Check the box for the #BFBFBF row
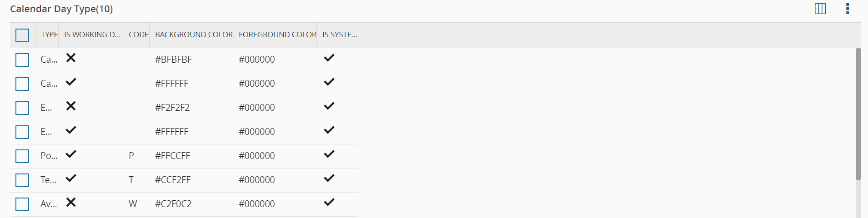868x218 pixels. pyautogui.click(x=22, y=60)
